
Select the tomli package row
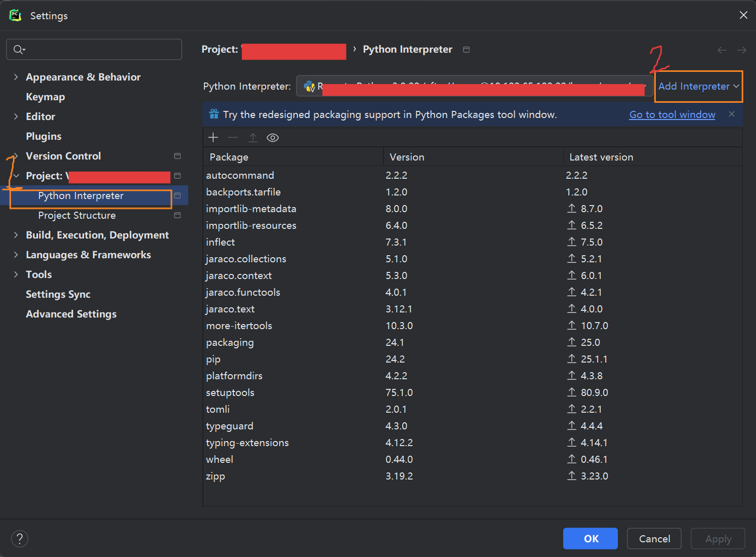point(473,409)
